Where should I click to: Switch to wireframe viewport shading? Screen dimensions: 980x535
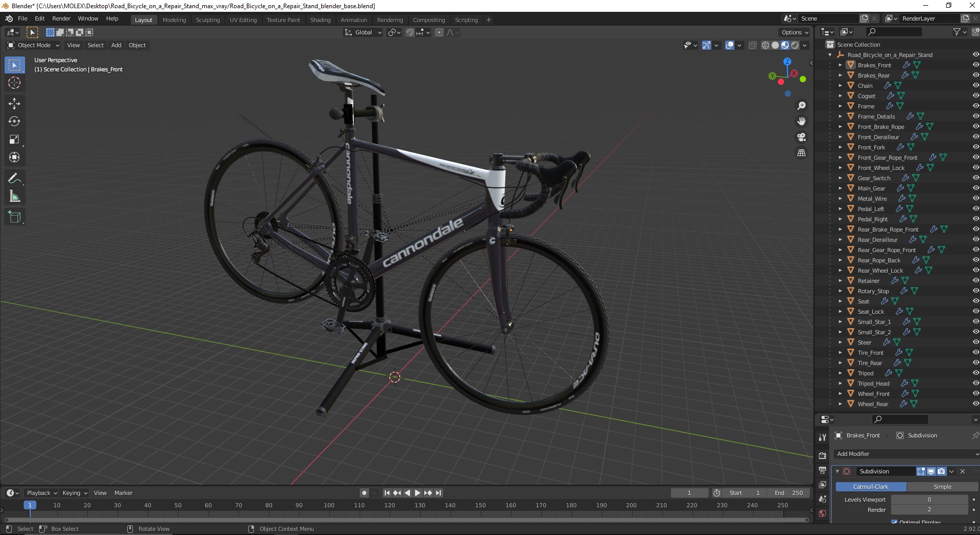click(x=766, y=45)
